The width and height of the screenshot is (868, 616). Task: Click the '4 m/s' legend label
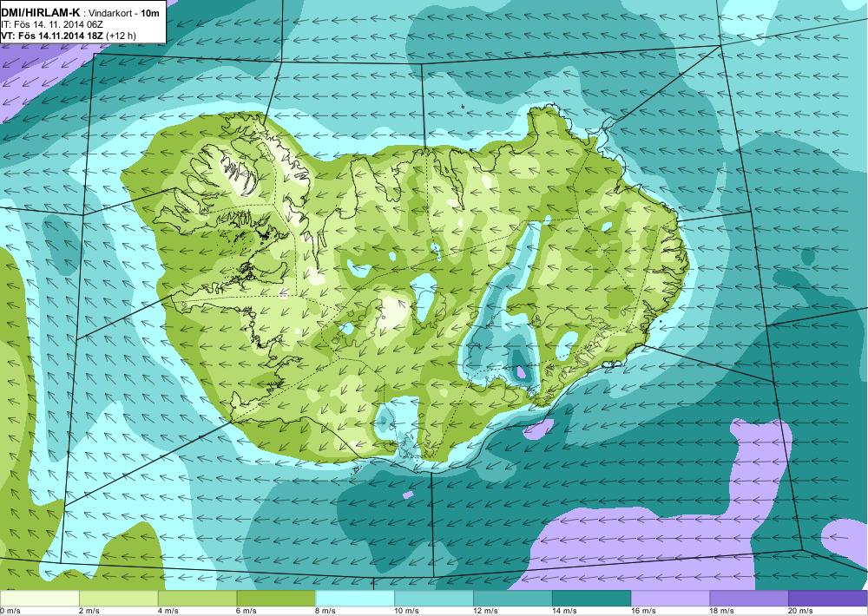168,611
